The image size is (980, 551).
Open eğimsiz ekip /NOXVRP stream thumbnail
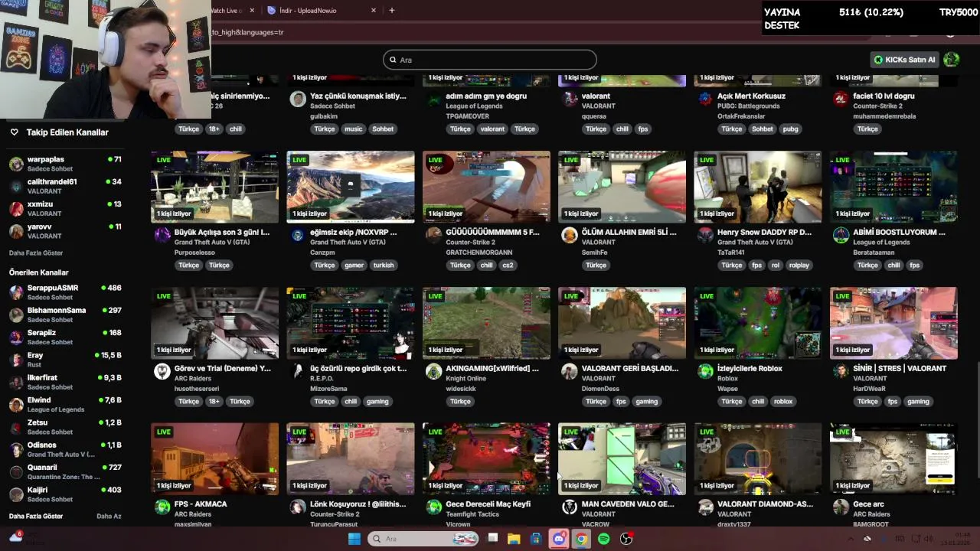tap(351, 187)
